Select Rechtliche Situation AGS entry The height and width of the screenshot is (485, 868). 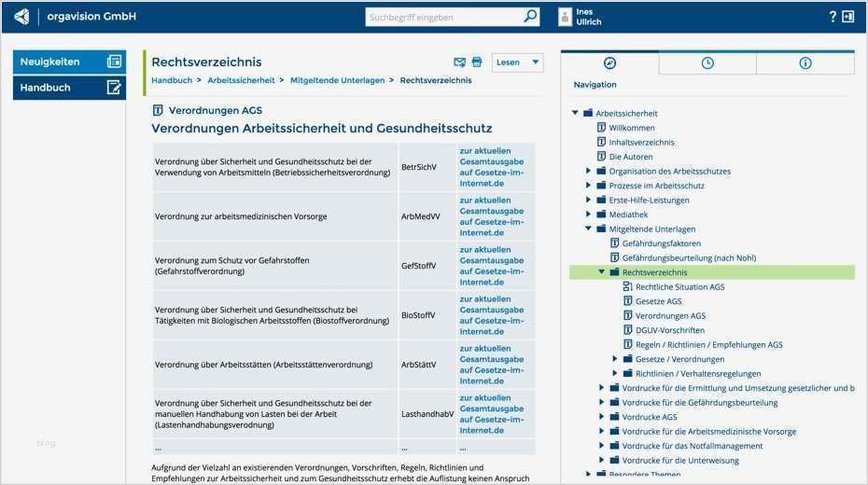pyautogui.click(x=679, y=286)
